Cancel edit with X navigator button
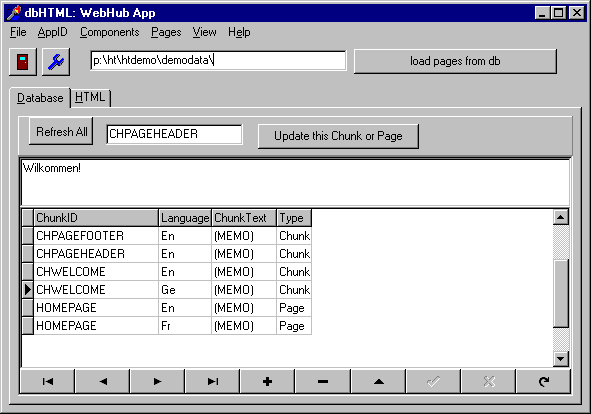 tap(489, 382)
